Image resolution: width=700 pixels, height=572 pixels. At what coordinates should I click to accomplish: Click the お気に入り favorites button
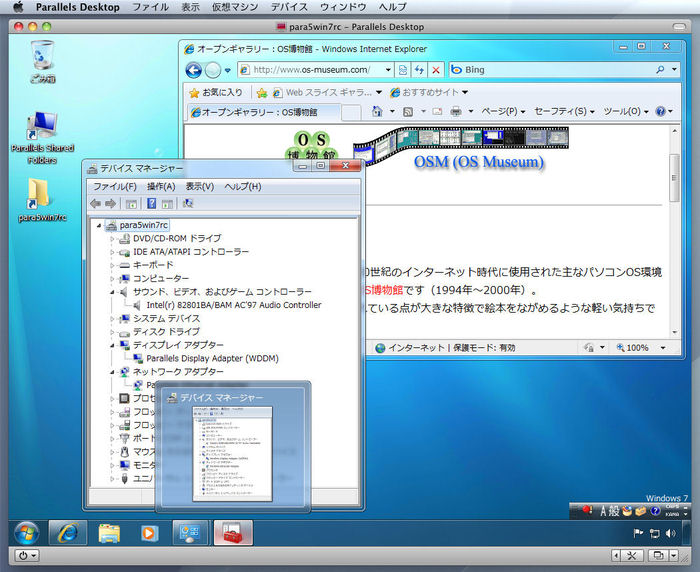(217, 92)
